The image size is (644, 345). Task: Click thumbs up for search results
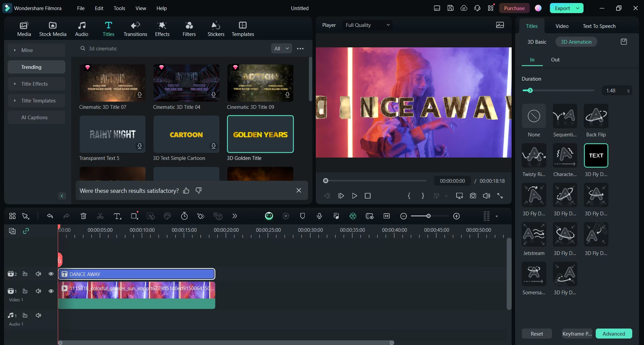coord(186,190)
